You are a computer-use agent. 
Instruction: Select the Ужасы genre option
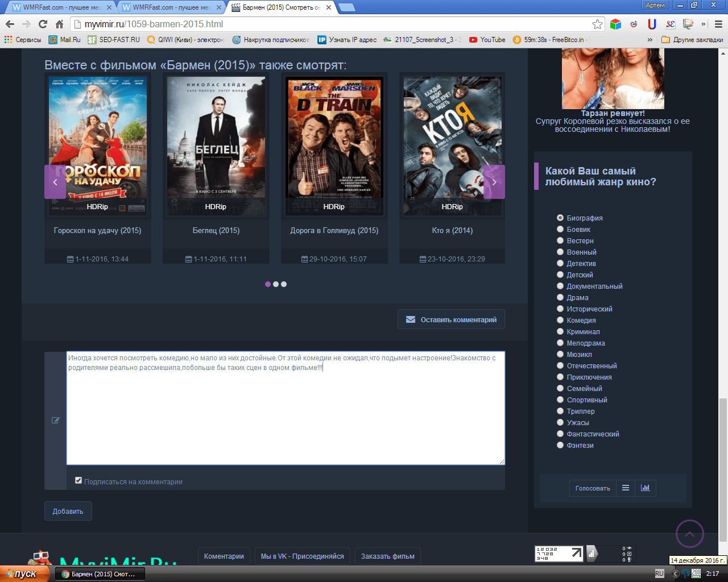pos(560,422)
